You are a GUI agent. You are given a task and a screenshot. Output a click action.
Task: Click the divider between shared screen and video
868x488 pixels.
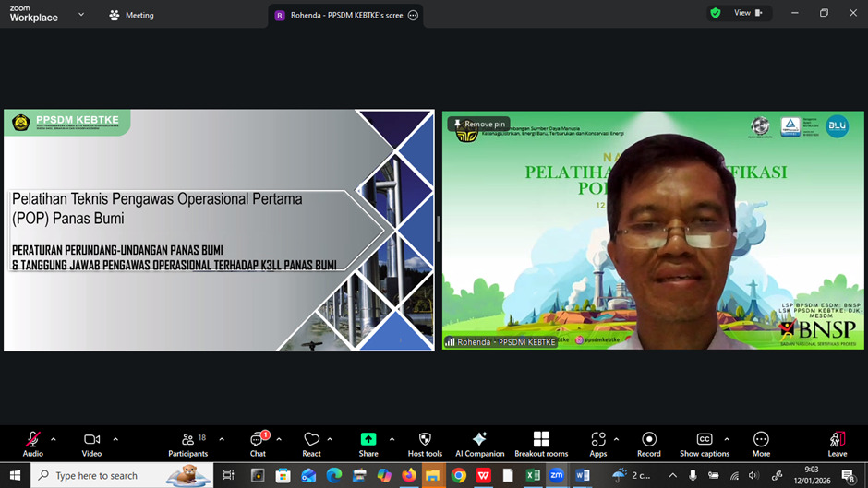(438, 230)
